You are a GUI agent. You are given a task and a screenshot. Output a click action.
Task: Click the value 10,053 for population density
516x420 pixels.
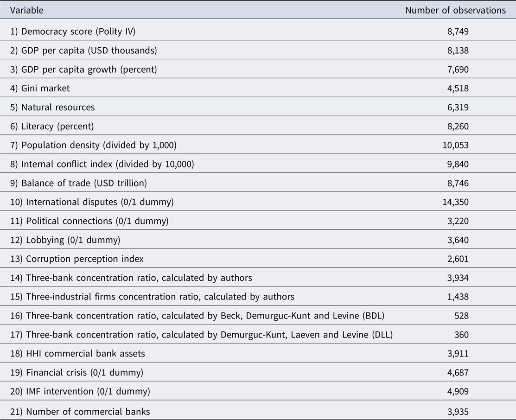point(455,145)
